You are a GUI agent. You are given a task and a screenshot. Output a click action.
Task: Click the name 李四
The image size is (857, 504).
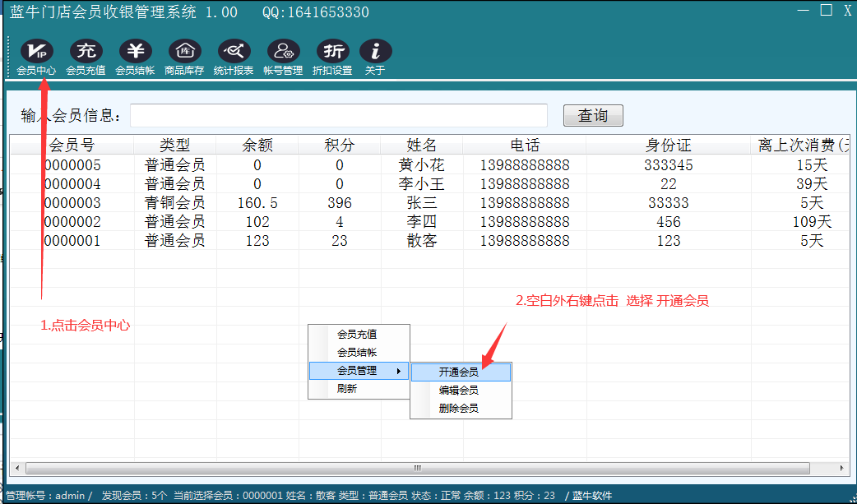pyautogui.click(x=422, y=222)
